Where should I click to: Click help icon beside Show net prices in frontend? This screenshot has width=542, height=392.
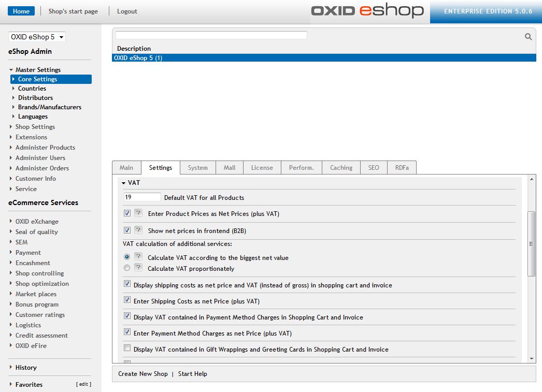[x=138, y=230]
